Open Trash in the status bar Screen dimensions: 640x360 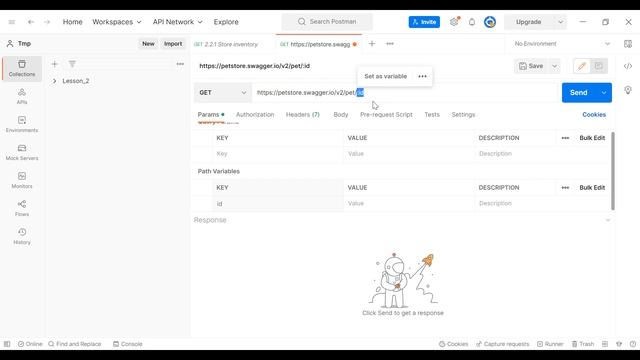(583, 344)
